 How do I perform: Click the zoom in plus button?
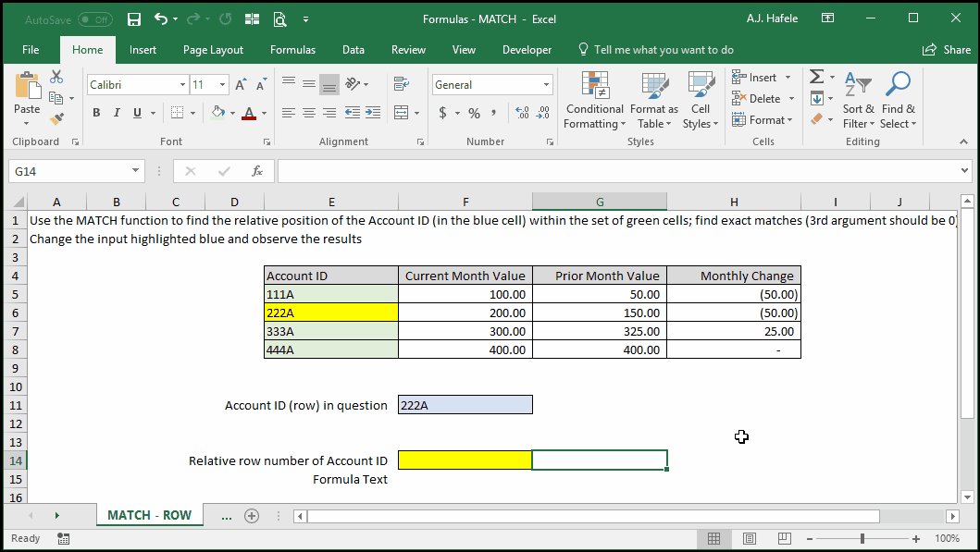click(915, 538)
